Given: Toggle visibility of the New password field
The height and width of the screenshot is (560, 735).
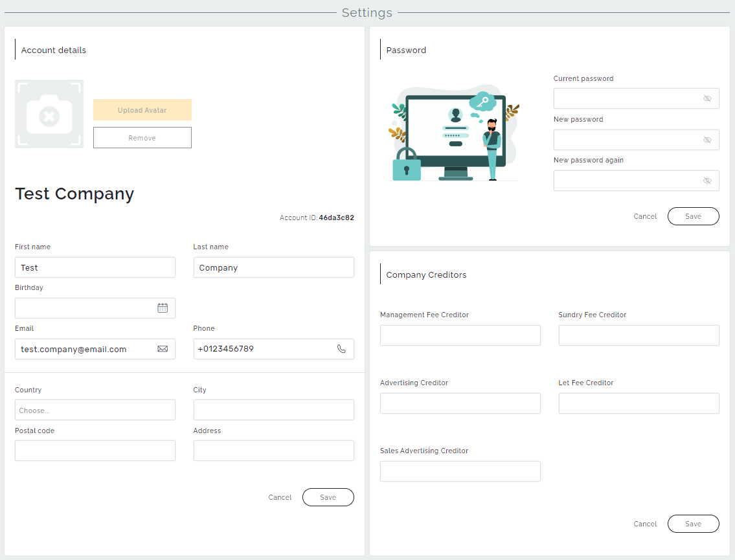Looking at the screenshot, I should (707, 140).
